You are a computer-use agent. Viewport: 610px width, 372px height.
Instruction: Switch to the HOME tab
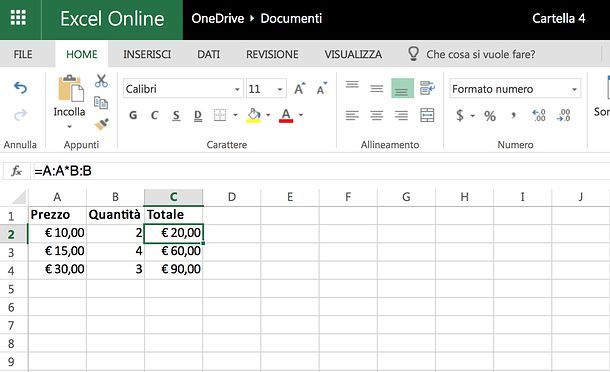click(x=82, y=54)
